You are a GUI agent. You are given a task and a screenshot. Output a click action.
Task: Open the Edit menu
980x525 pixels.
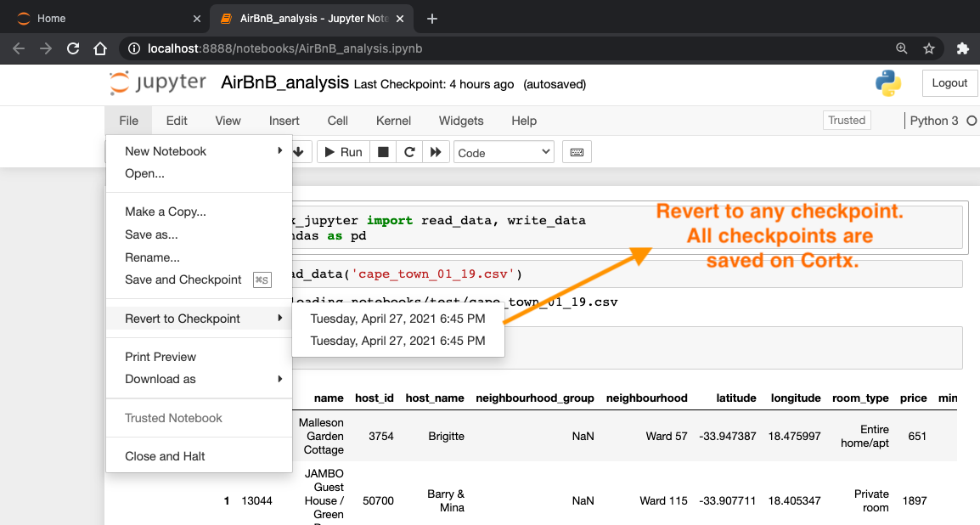click(x=177, y=121)
